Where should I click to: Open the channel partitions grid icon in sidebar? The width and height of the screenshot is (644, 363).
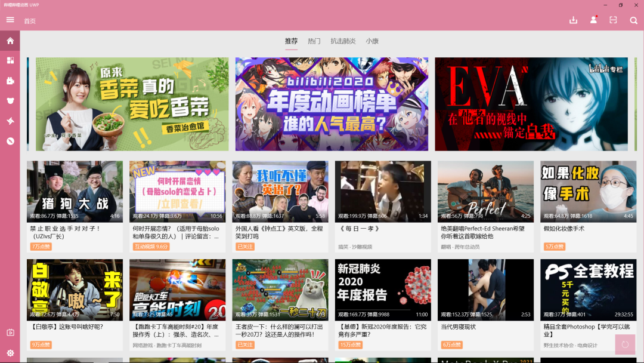[x=9, y=60]
